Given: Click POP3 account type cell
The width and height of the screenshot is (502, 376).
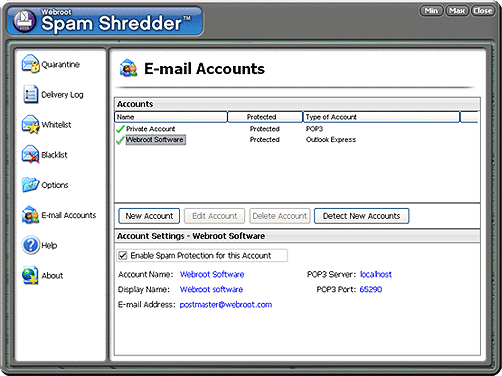Looking at the screenshot, I should [x=314, y=129].
